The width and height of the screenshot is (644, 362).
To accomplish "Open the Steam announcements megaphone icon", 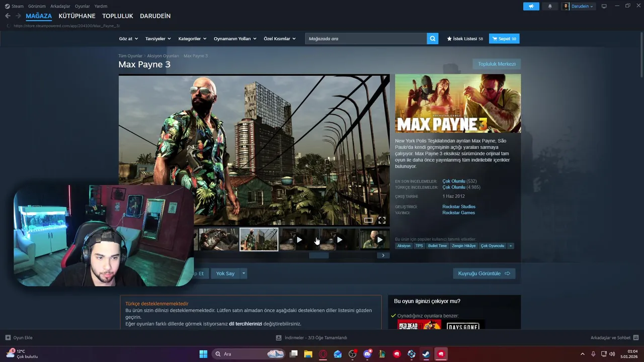I will [531, 6].
